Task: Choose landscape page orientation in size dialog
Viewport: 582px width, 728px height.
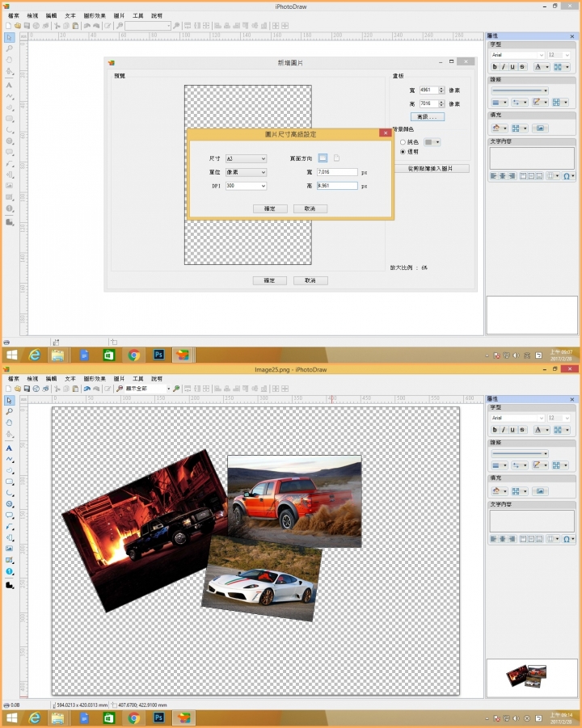Action: (x=323, y=158)
